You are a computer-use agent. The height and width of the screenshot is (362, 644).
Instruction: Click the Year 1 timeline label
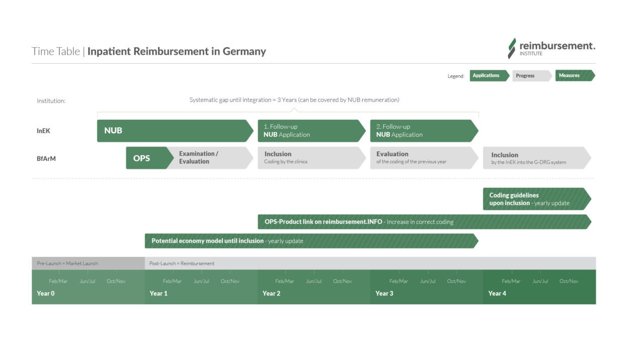(158, 294)
